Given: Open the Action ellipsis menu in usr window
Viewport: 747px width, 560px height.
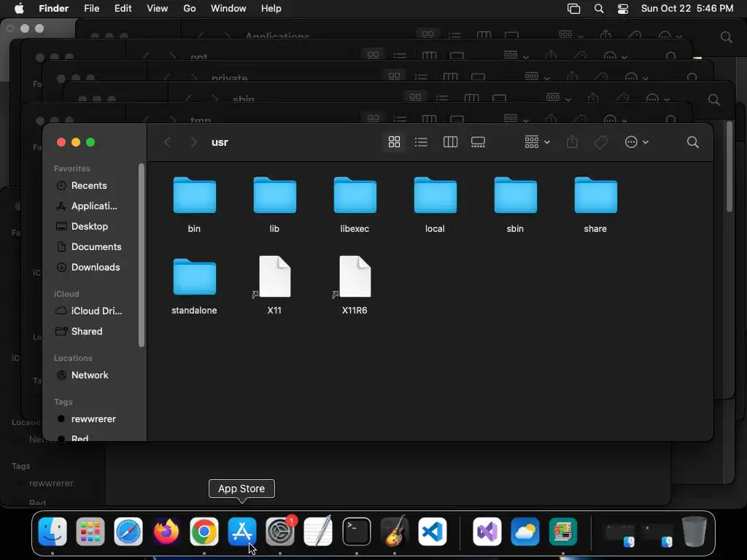Looking at the screenshot, I should coord(636,142).
